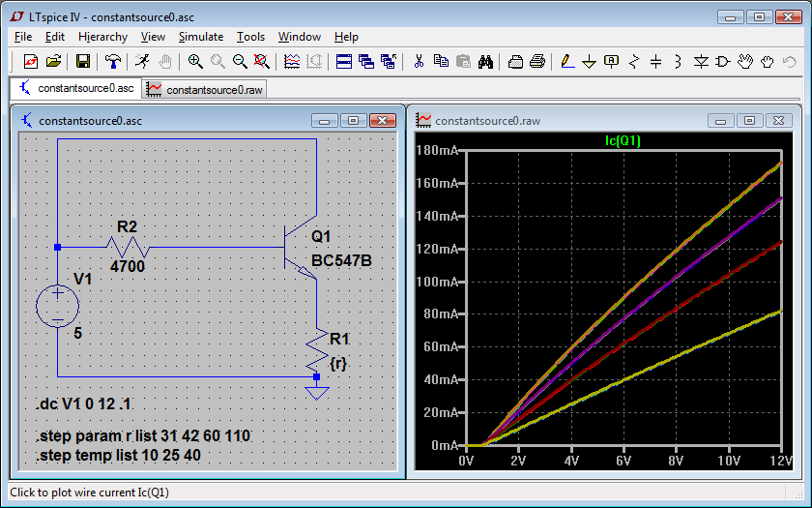Paste using the clipboard icon
Image resolution: width=812 pixels, height=508 pixels.
(x=463, y=62)
